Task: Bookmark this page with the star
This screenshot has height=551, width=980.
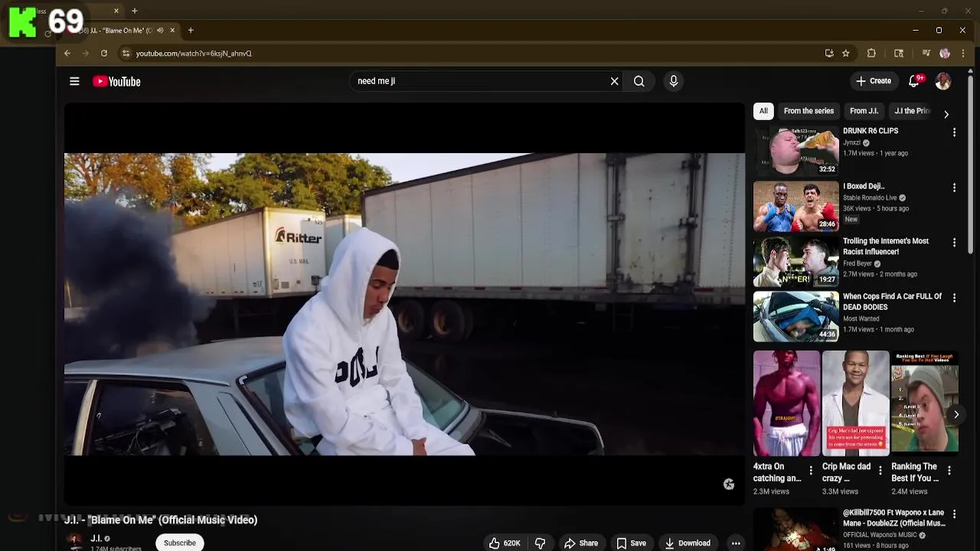Action: pos(846,54)
